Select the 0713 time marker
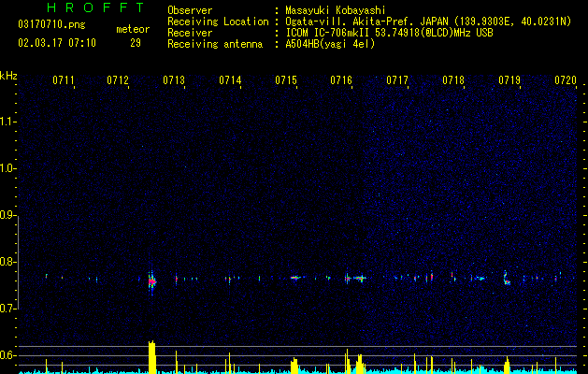Viewport: 588px width, 374px height. tap(174, 79)
